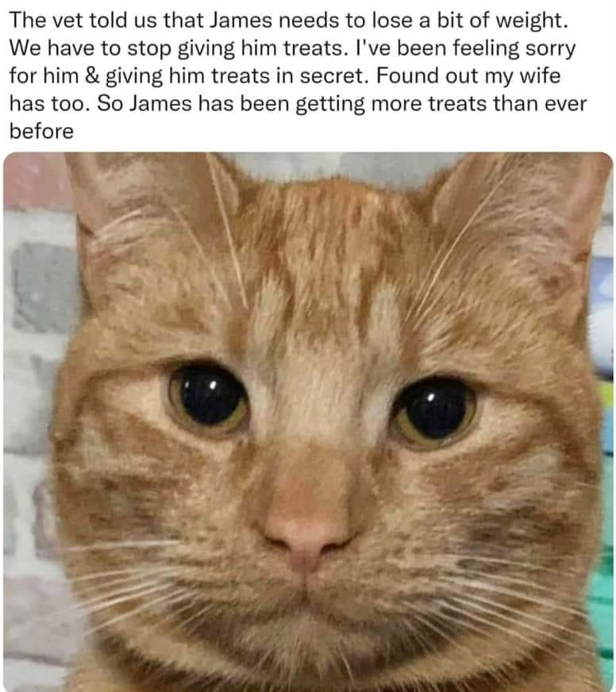Click the cat's right-side eye in the photo
Screen dimensions: 616x692
(434, 413)
